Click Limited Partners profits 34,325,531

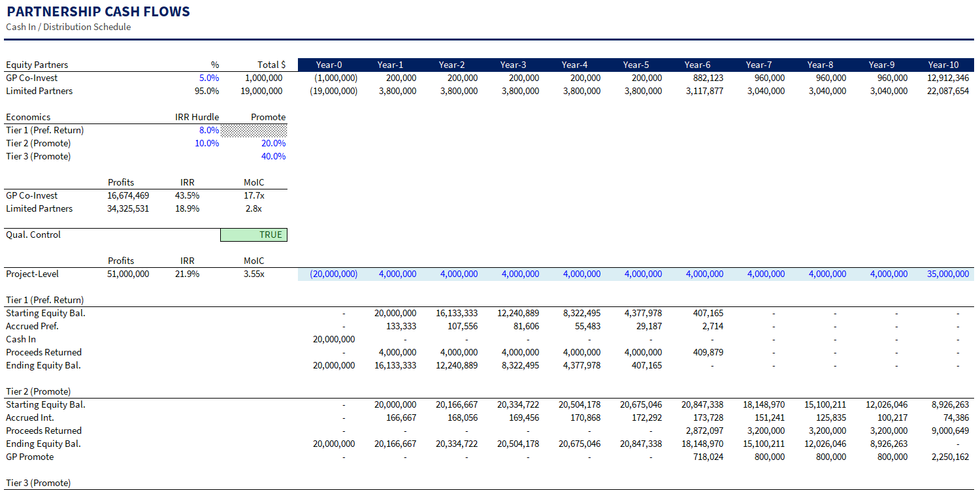coord(128,208)
